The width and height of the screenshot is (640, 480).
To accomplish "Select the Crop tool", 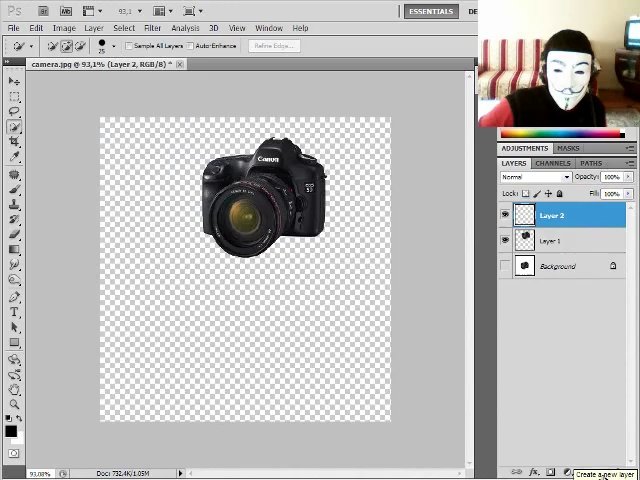I will pyautogui.click(x=14, y=142).
